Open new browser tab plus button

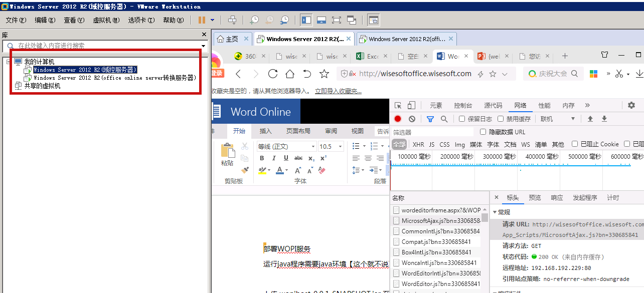pyautogui.click(x=565, y=56)
